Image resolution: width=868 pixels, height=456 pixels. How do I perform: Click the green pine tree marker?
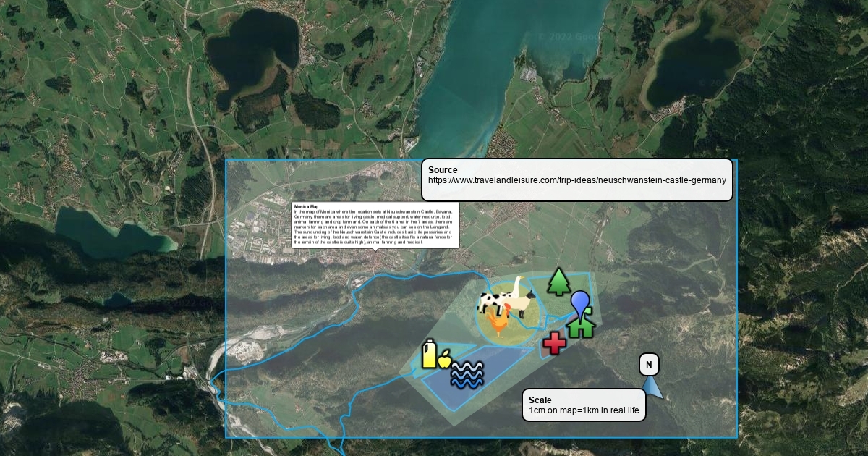(x=558, y=282)
